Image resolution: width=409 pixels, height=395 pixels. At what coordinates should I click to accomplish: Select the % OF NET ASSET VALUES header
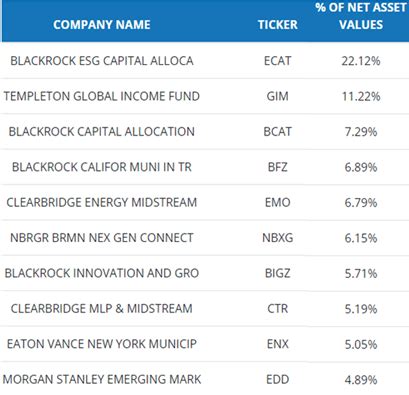click(x=361, y=16)
